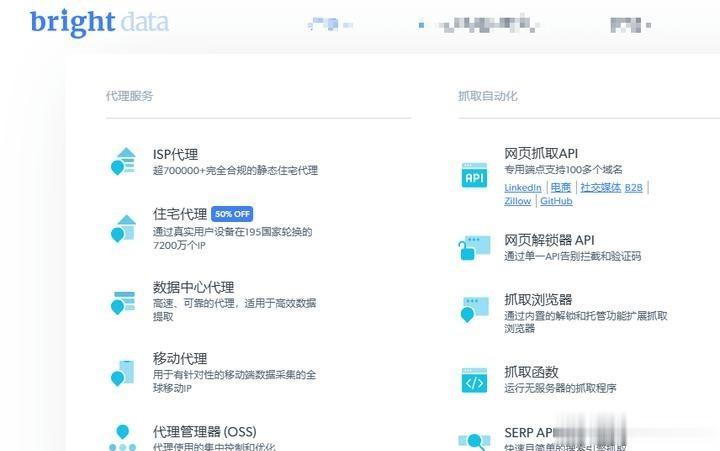Click the 抓取浏览器 browser icon
The width and height of the screenshot is (720, 451).
click(x=474, y=309)
